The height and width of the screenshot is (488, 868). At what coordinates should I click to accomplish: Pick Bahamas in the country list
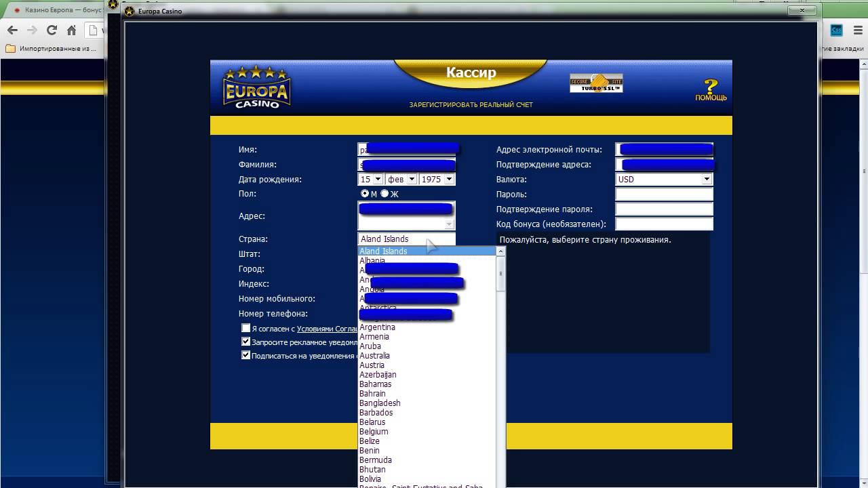tap(428, 384)
